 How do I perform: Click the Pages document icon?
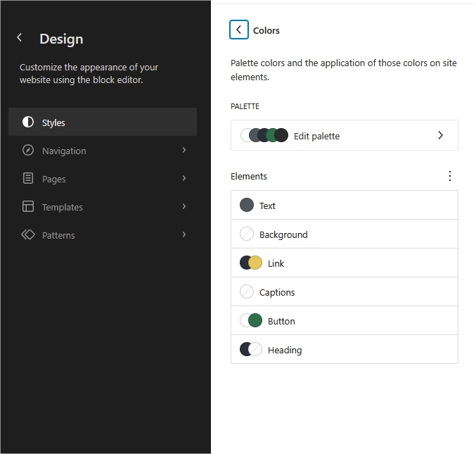pyautogui.click(x=28, y=179)
